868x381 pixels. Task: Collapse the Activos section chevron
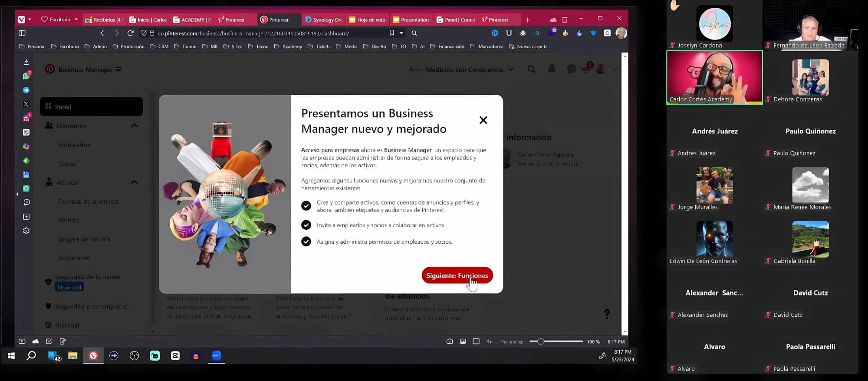point(134,182)
